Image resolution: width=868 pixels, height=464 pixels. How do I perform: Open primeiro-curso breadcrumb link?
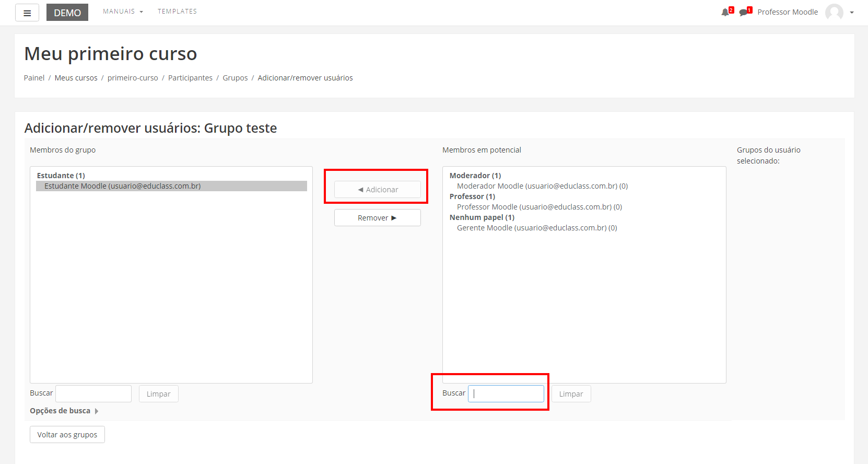click(133, 78)
